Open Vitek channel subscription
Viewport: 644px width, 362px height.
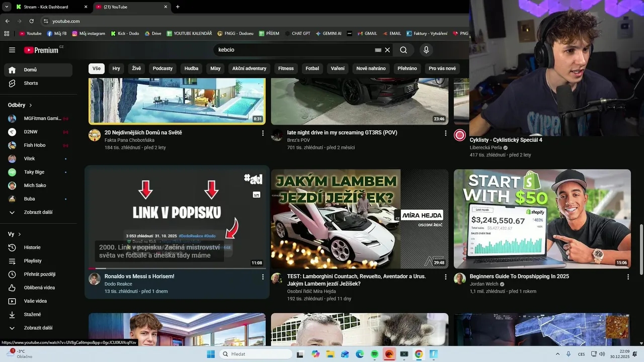click(39, 159)
